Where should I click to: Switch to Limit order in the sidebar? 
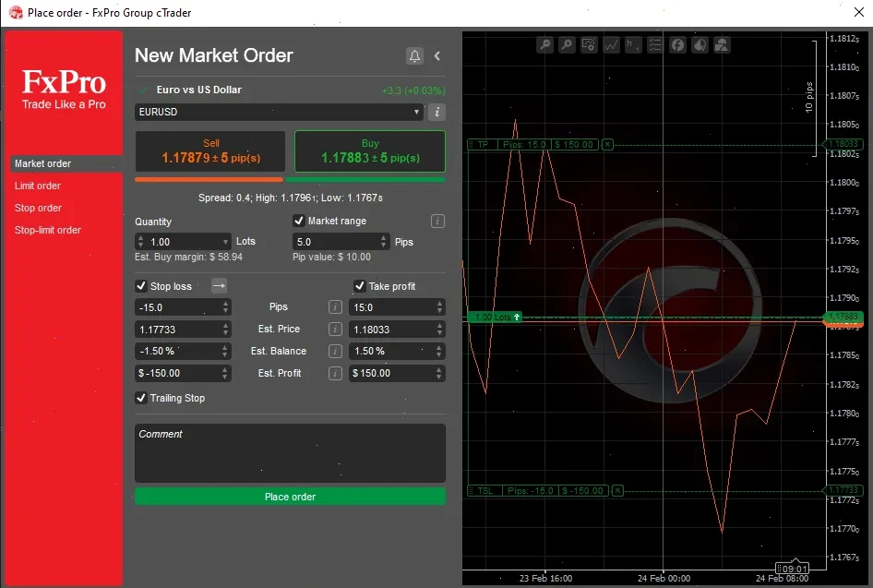click(x=37, y=186)
